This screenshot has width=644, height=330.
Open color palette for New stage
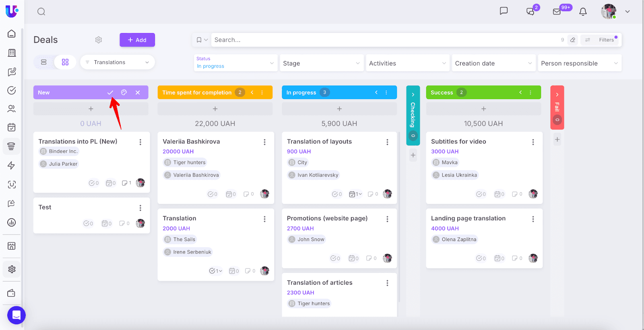pos(124,92)
